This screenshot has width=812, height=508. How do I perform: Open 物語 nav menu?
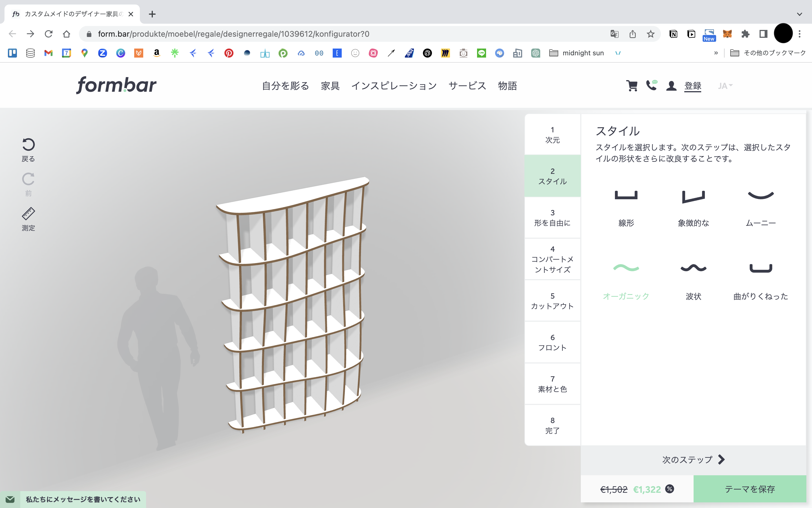click(x=507, y=86)
